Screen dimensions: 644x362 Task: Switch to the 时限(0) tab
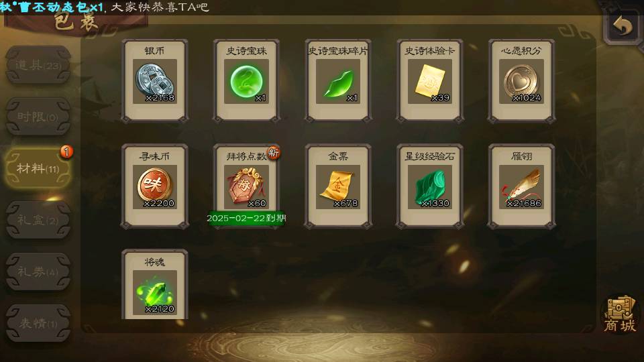point(38,117)
